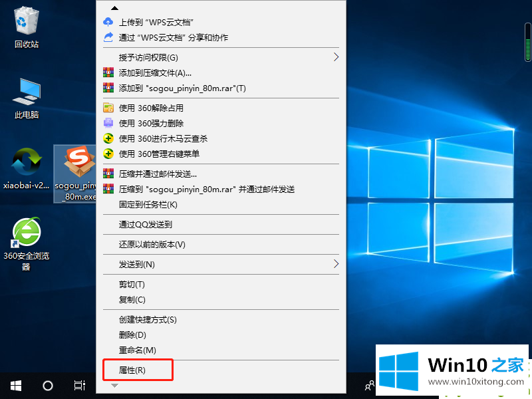
Task: Select 使用 360解除占用
Action: pyautogui.click(x=221, y=108)
